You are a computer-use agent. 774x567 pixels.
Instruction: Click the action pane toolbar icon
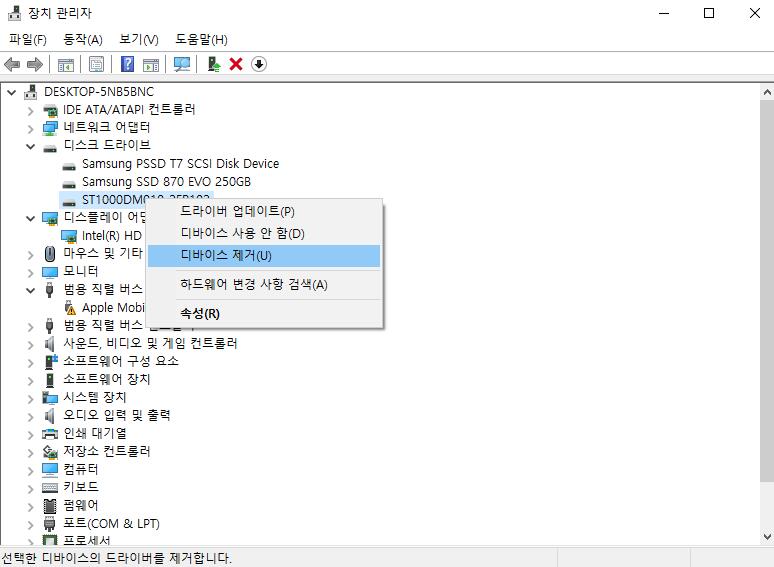coord(151,64)
